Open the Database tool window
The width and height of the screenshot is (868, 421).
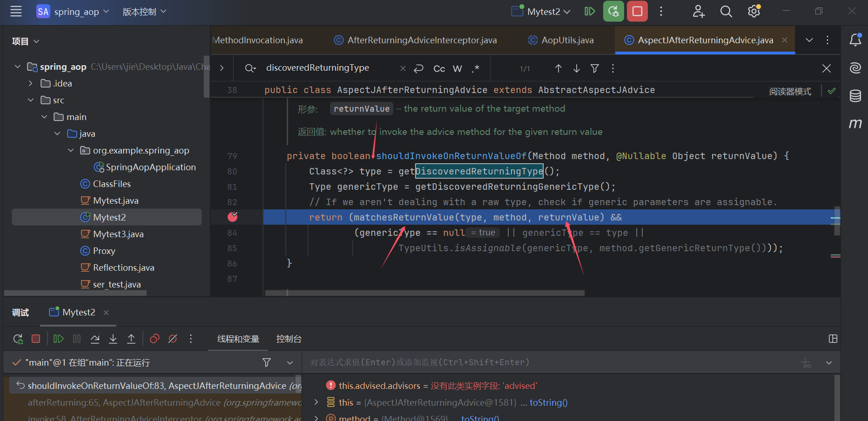(855, 96)
